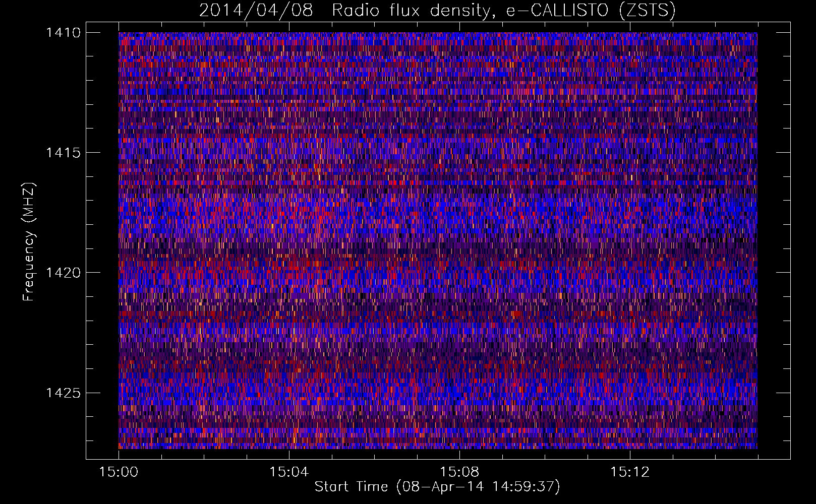Screen dimensions: 816x504
Task: Click the 1425 frequency tick label
Action: tap(63, 393)
